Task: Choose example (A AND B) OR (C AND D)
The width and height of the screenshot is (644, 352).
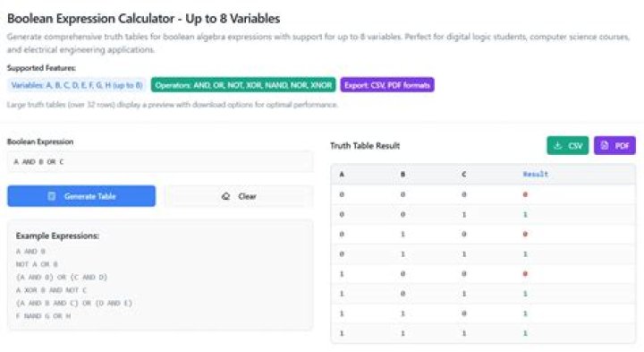Action: click(62, 277)
